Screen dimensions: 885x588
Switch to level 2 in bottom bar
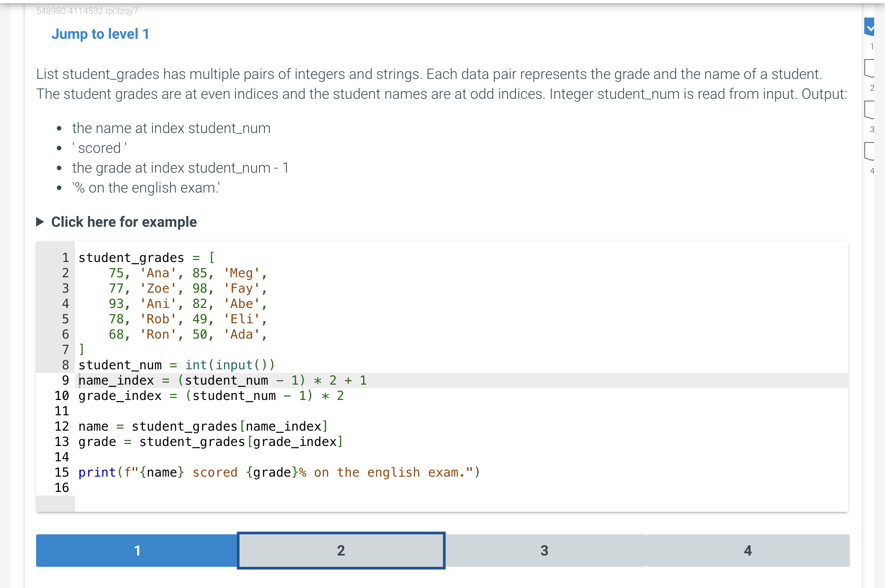click(341, 550)
